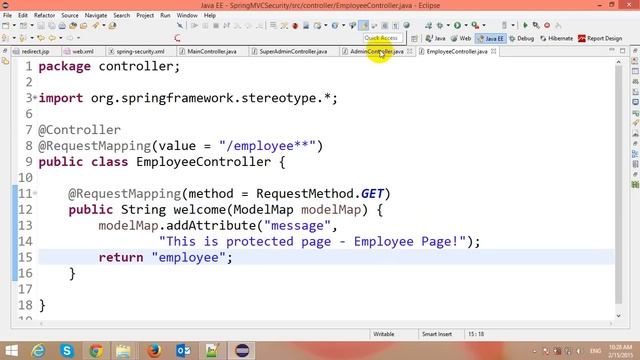
Task: Expand the External Tools dropdown arrow
Action: [x=484, y=25]
